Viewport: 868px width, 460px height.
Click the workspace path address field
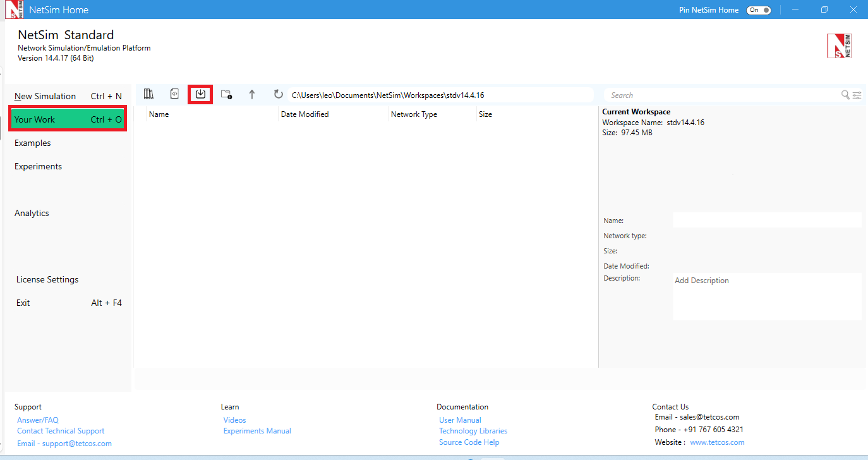coord(440,95)
